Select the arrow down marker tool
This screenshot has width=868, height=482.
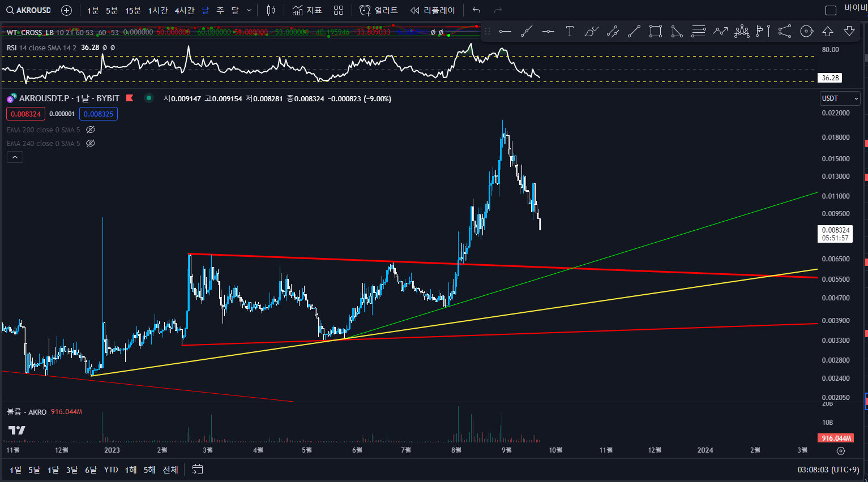(849, 32)
